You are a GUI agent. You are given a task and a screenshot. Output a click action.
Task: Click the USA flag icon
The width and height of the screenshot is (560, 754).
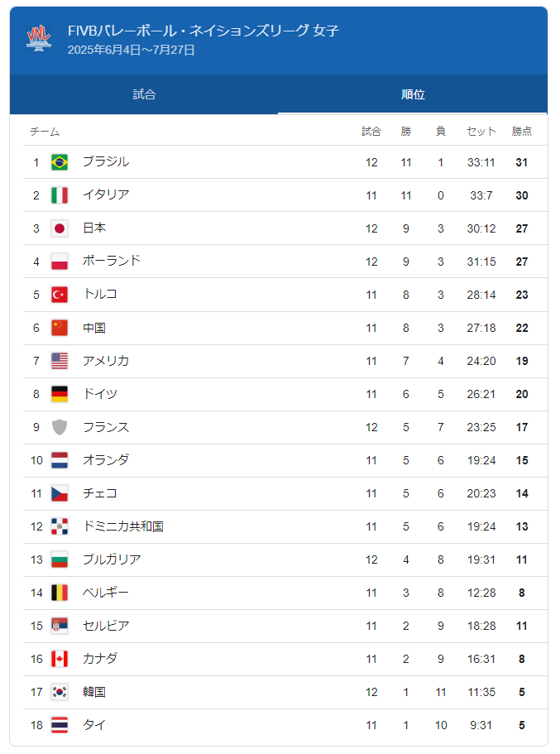60,361
